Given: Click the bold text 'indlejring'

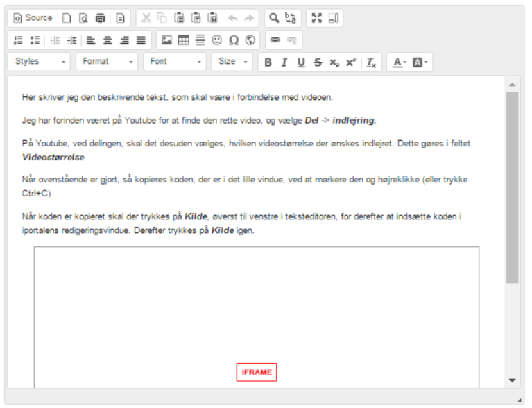Looking at the screenshot, I should (x=353, y=120).
